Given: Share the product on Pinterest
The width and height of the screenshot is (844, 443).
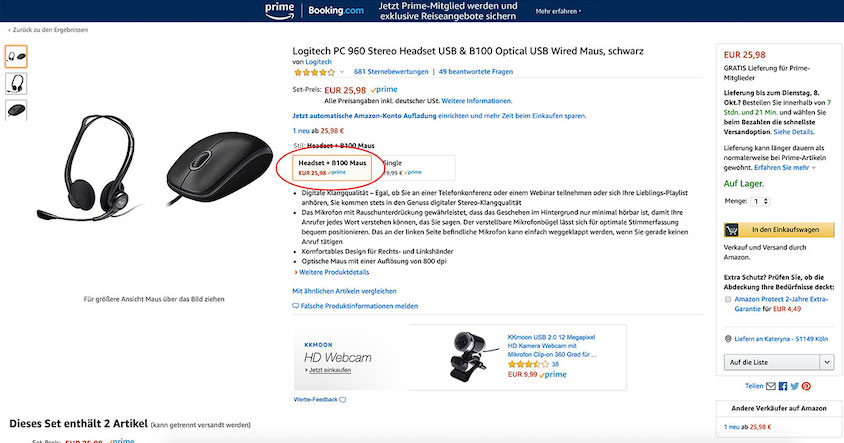Looking at the screenshot, I should 806,385.
